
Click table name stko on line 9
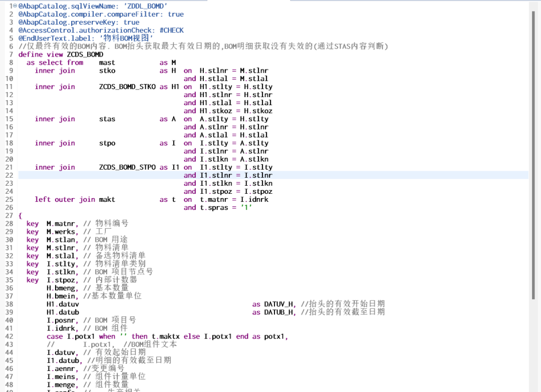[107, 71]
